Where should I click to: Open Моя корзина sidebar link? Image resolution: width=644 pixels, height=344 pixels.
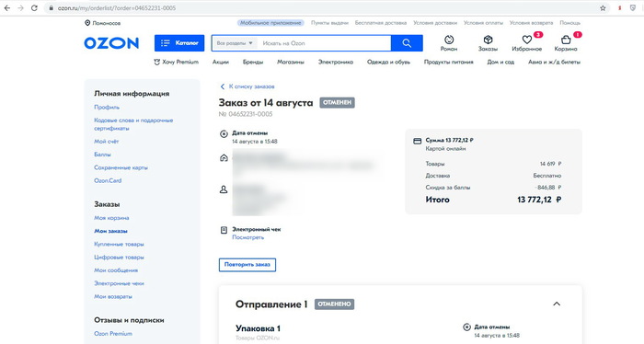[x=111, y=218]
